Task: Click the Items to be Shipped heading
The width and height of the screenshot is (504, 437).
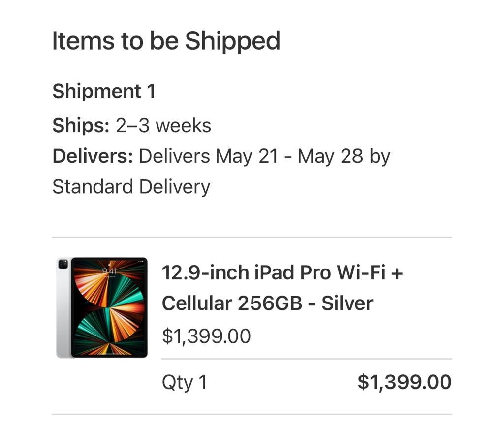Action: tap(166, 41)
